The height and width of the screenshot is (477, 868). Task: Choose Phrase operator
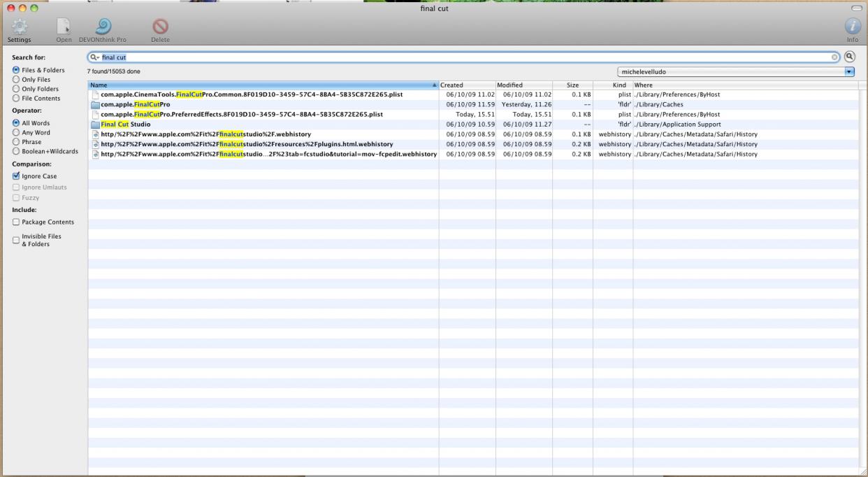tap(16, 142)
